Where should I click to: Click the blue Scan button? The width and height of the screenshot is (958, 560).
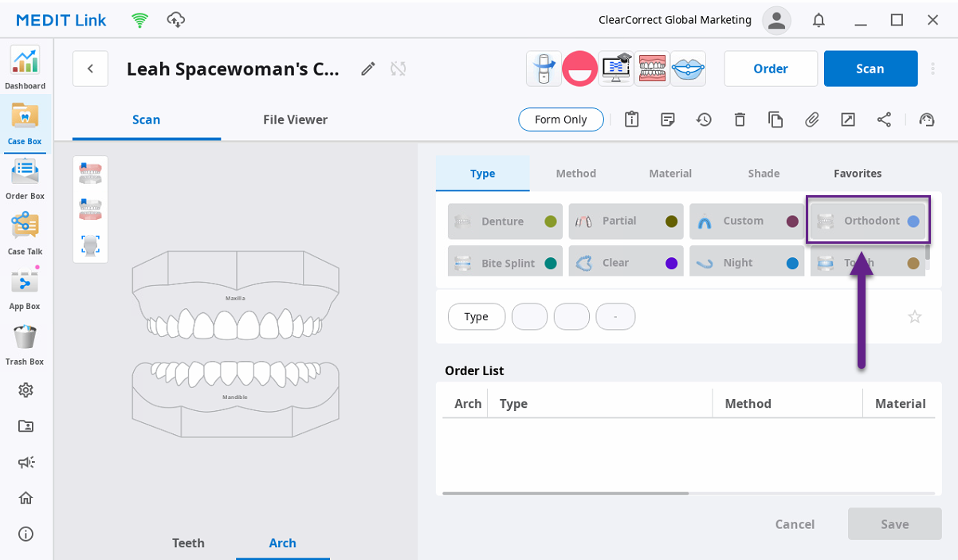click(x=870, y=69)
